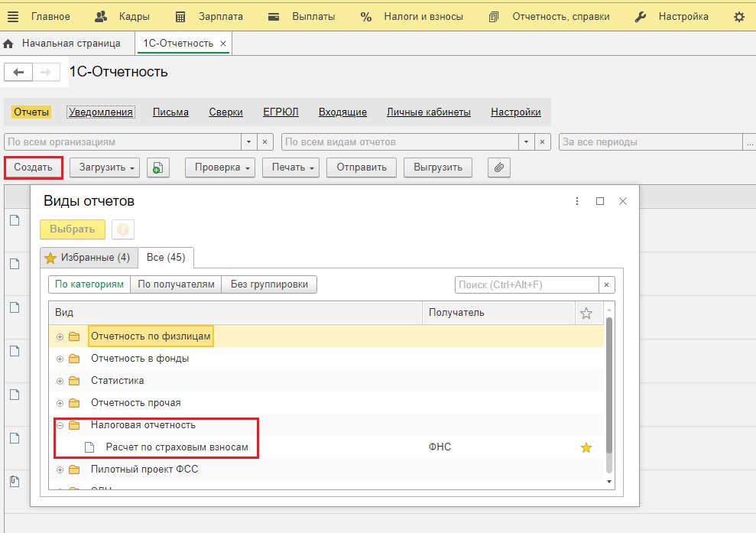Click the Поиск (Ctrl+Alt+F) search field
The height and width of the screenshot is (533, 756).
(x=527, y=285)
